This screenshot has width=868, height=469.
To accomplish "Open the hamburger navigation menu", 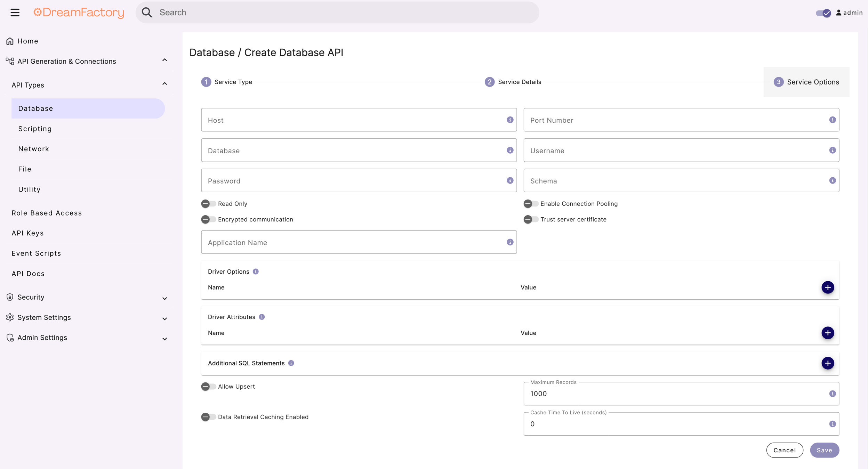I will click(x=15, y=12).
